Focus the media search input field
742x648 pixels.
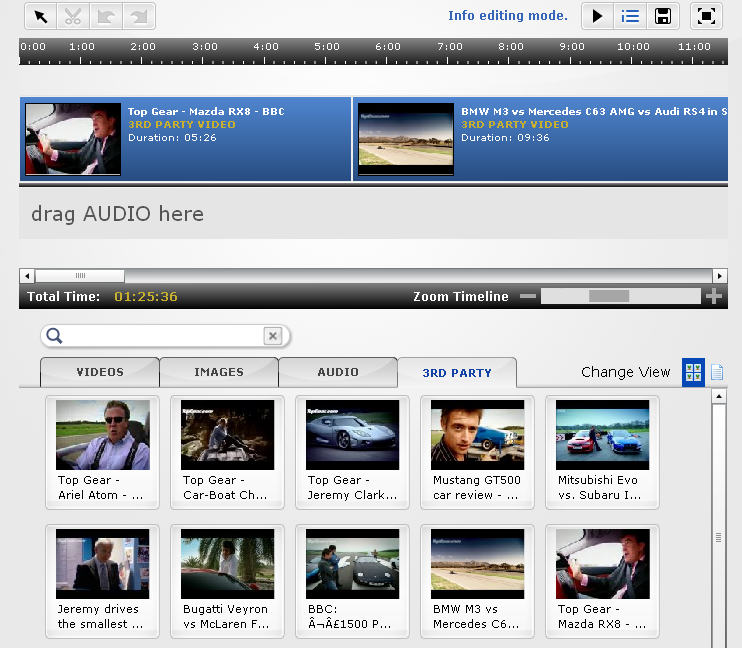(163, 336)
